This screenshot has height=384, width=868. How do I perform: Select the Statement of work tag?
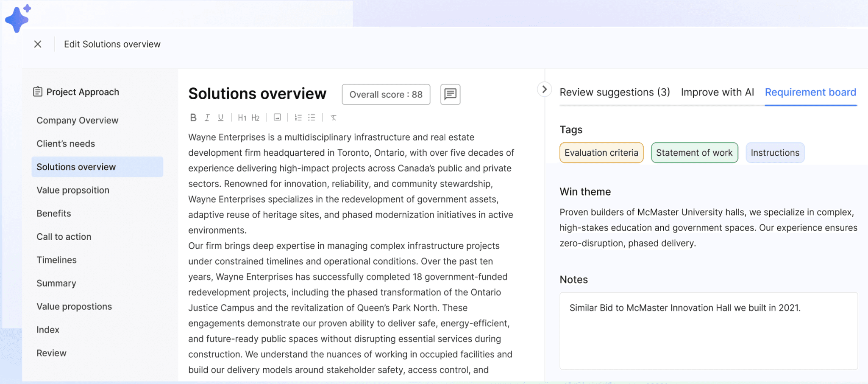click(694, 153)
